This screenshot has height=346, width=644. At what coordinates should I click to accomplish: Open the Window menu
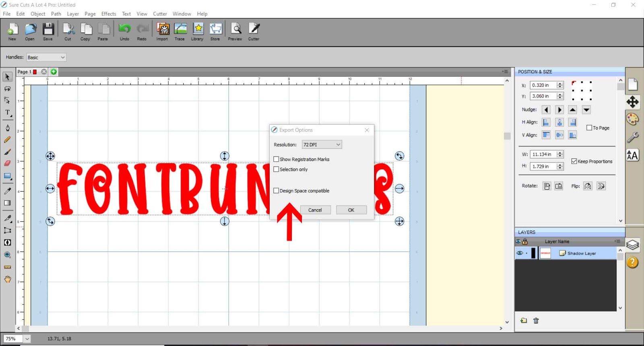pyautogui.click(x=182, y=14)
